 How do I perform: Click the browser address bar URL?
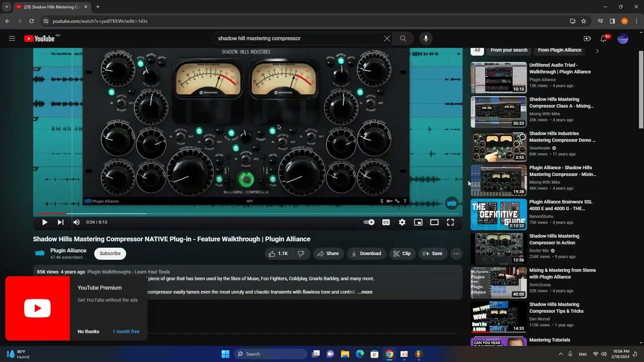click(100, 21)
